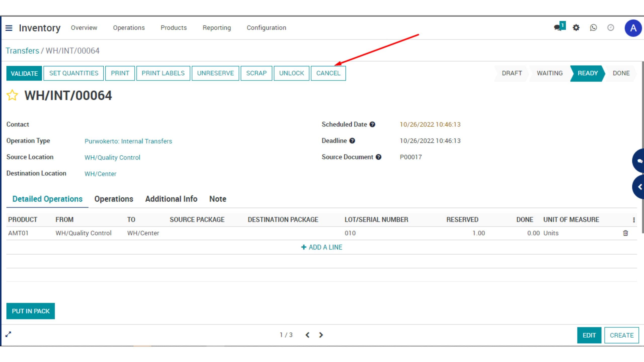The width and height of the screenshot is (644, 362).
Task: Sort by Reserved column header
Action: [x=462, y=220]
